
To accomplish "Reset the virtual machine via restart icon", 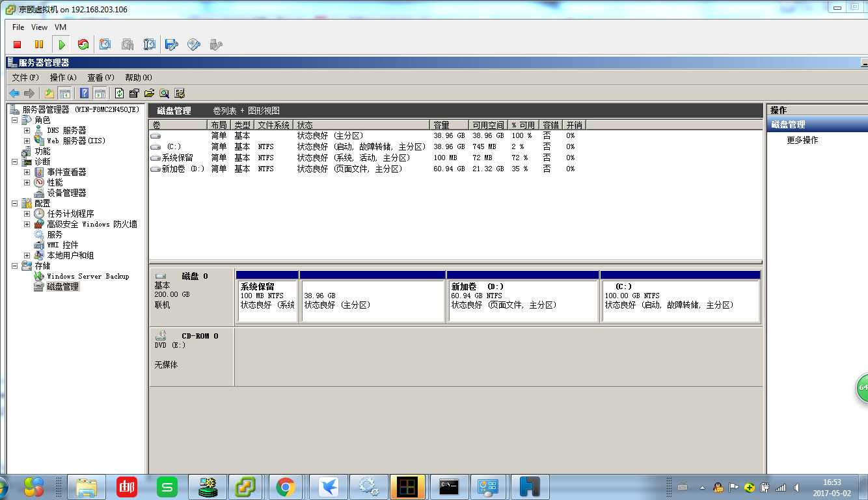I will coord(83,44).
